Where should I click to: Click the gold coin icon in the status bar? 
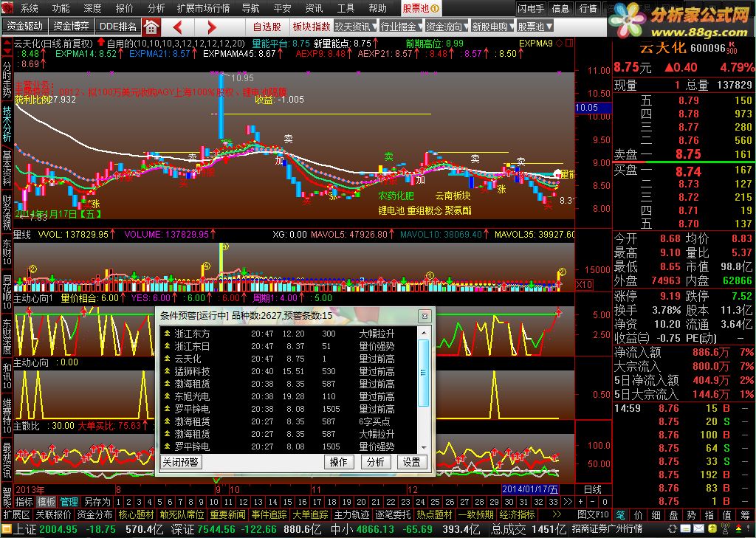pos(711,529)
